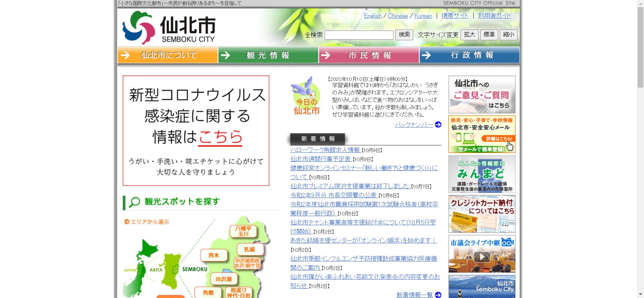
Task: Open the こちら coronavirus information link
Action: click(x=220, y=137)
